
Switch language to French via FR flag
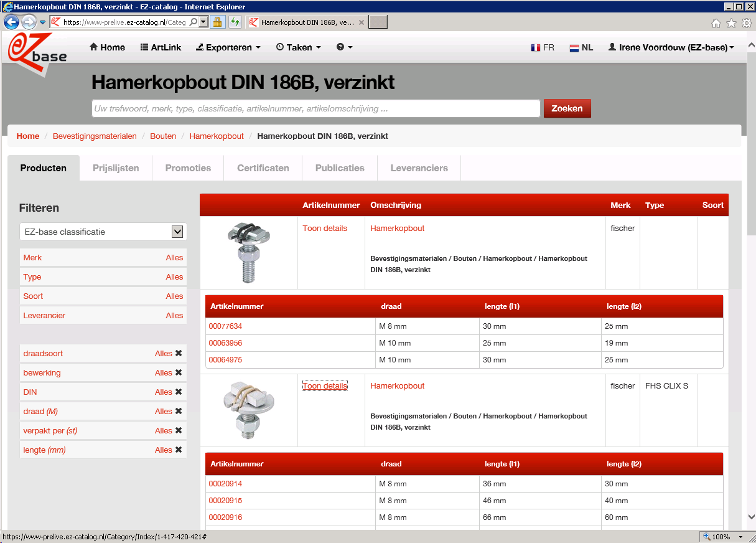543,47
